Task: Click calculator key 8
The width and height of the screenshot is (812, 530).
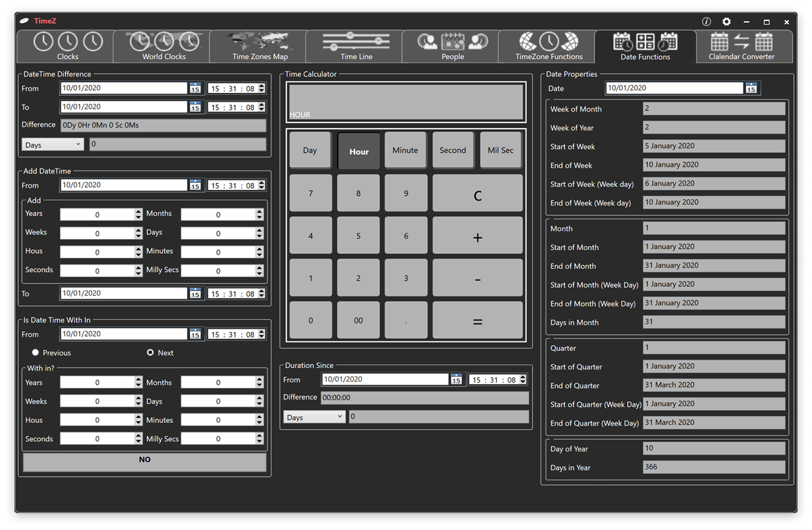Action: pos(358,193)
